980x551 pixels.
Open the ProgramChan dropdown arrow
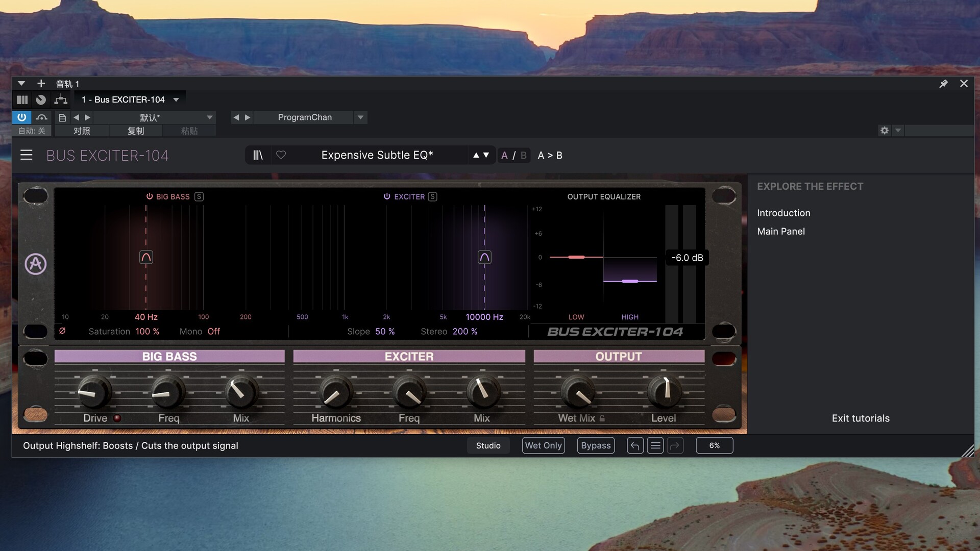(360, 117)
